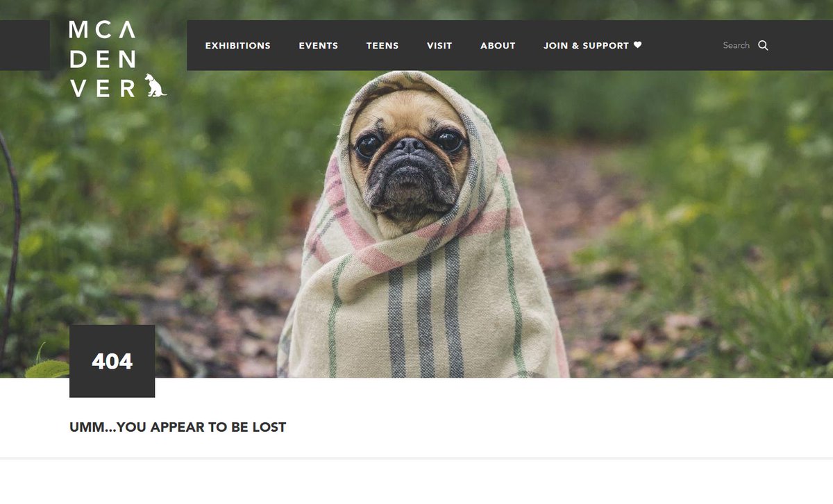Click the dark block left of the logo
833x504 pixels.
tap(24, 45)
